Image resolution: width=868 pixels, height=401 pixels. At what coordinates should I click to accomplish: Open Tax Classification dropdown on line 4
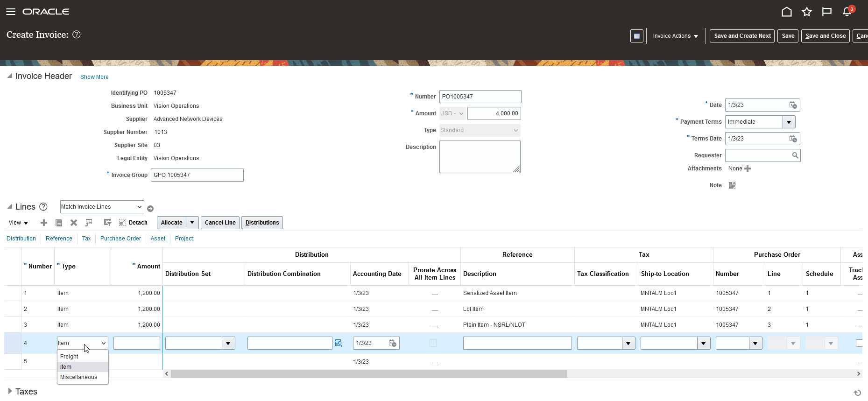point(628,343)
